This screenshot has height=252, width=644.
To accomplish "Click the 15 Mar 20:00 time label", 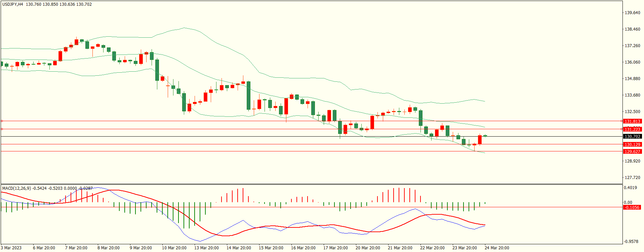I will [271, 248].
